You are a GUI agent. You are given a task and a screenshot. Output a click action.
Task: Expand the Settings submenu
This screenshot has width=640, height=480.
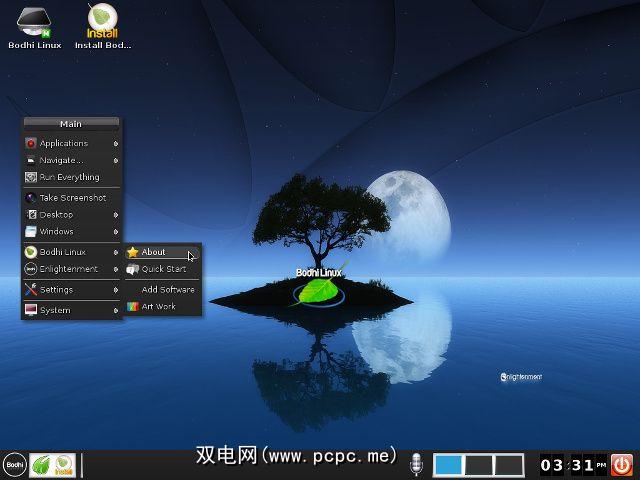71,290
